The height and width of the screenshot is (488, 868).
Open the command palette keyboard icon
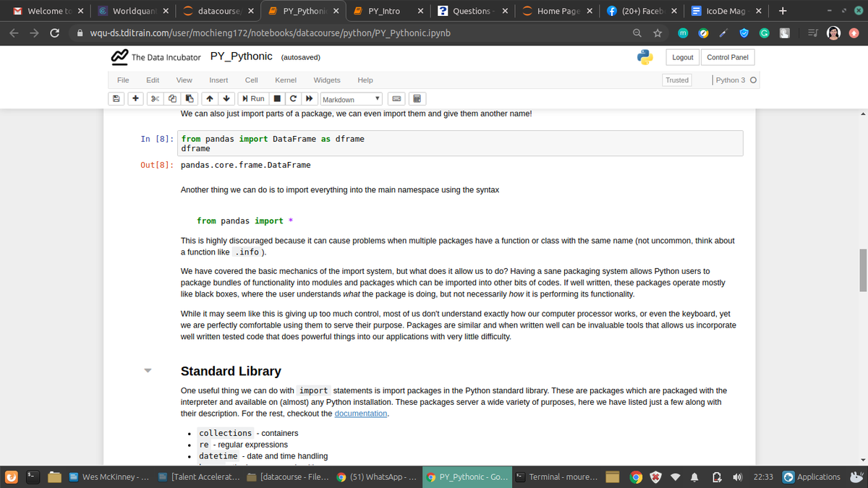[x=397, y=99]
